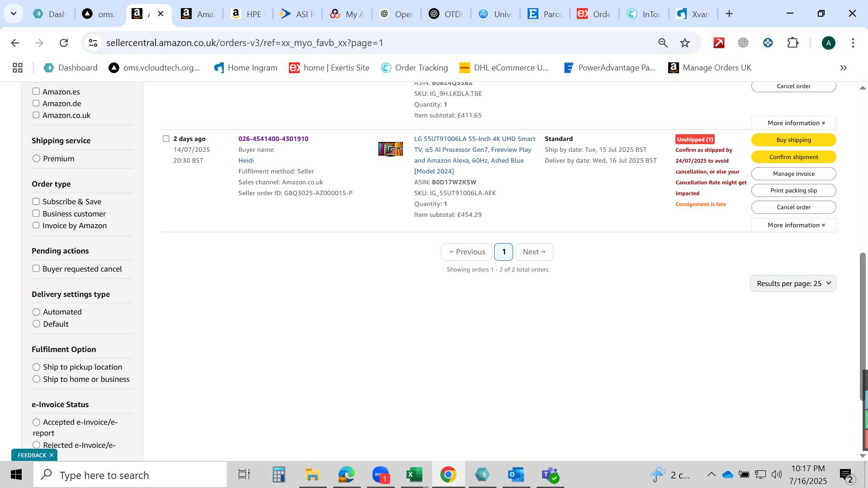
Task: Enable Buyer requested cancel filter
Action: click(x=36, y=268)
